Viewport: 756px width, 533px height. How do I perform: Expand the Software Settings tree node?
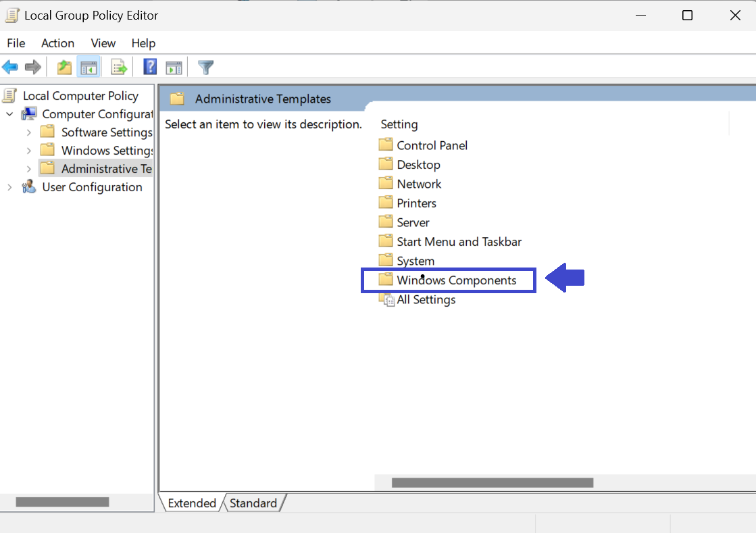click(29, 132)
